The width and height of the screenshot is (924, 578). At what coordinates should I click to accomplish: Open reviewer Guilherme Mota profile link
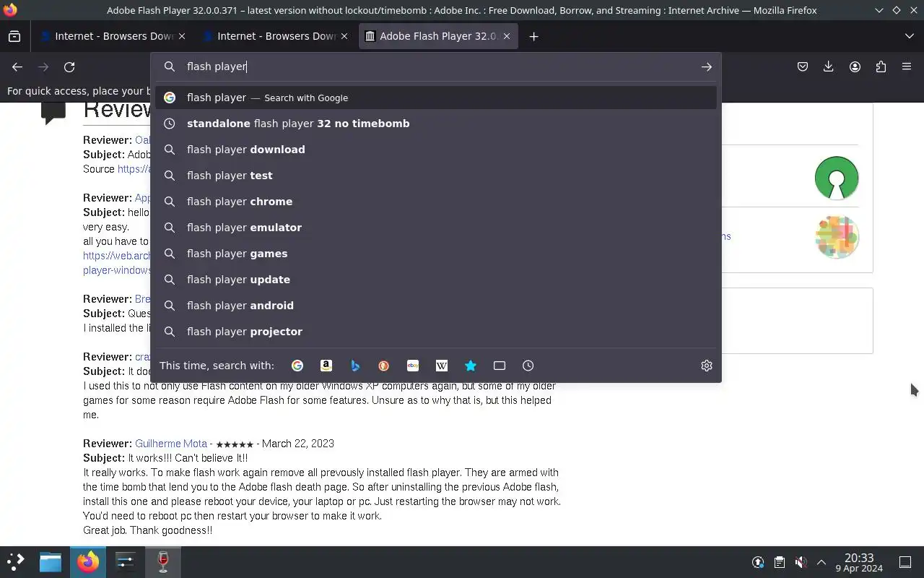pyautogui.click(x=171, y=444)
